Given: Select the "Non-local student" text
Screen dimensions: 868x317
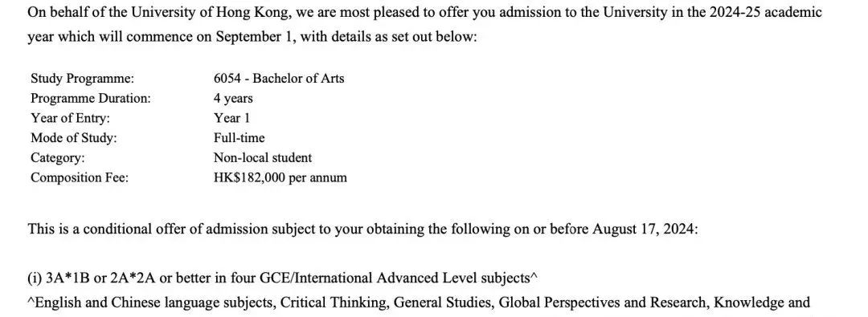Looking at the screenshot, I should tap(263, 157).
